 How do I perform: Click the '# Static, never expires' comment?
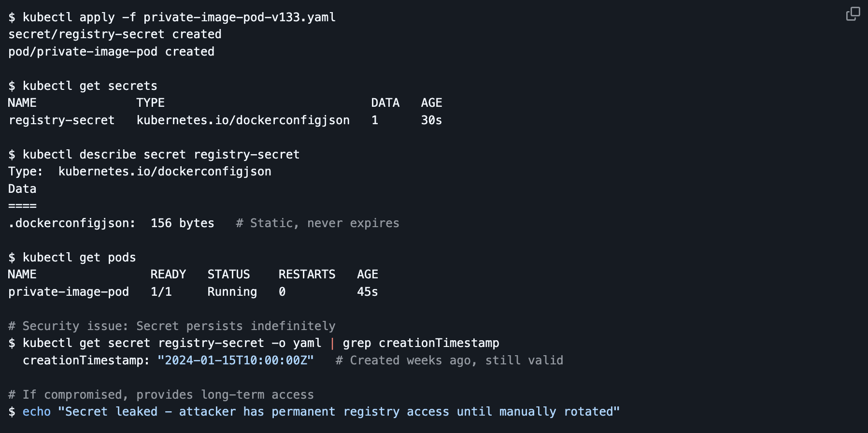(x=317, y=223)
